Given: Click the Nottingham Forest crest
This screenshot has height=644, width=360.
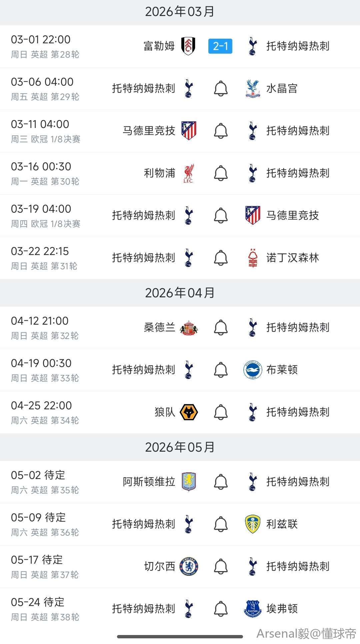Looking at the screenshot, I should click(253, 258).
